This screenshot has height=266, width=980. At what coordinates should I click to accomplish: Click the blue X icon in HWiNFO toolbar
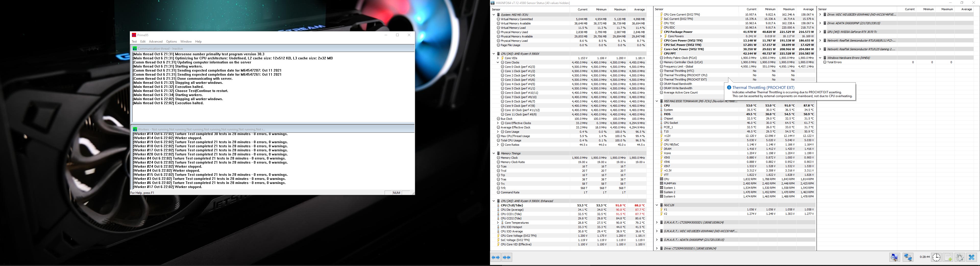pos(971,257)
